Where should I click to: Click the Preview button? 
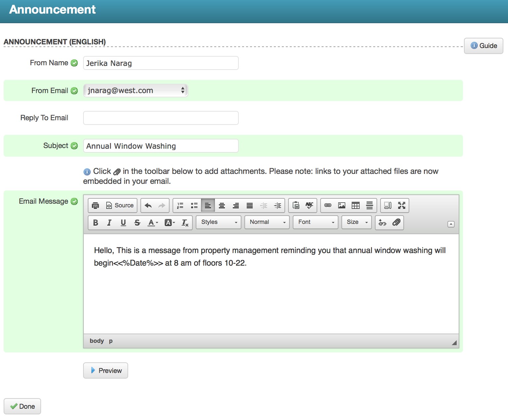point(106,371)
